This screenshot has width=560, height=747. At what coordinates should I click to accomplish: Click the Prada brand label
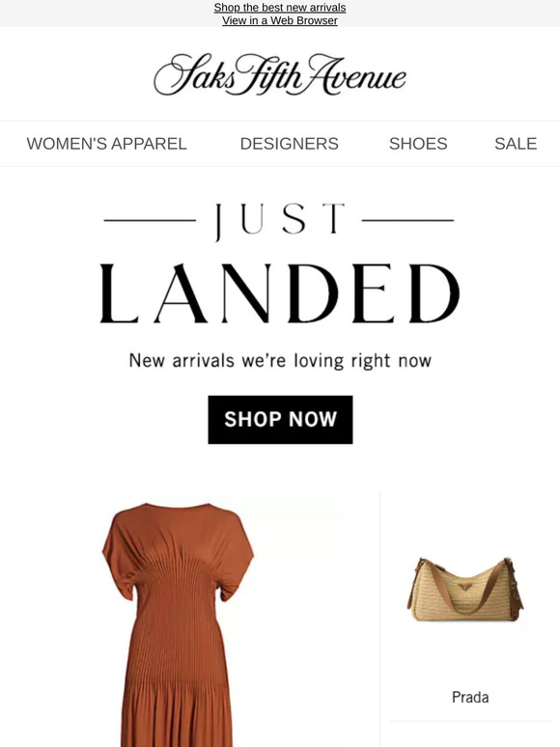470,698
